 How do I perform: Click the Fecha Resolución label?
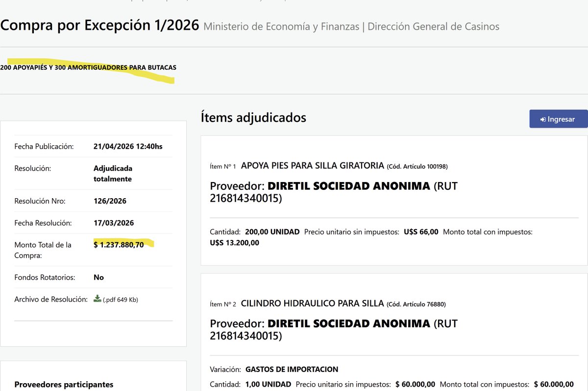point(43,223)
